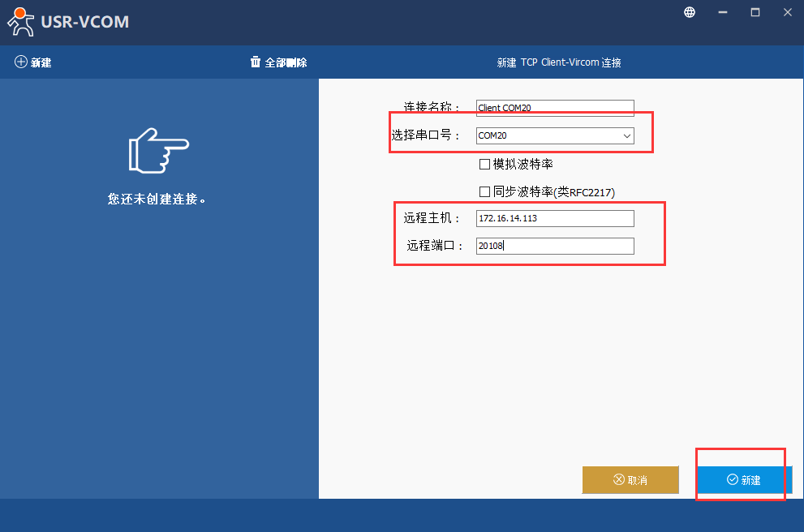Click the plus icon for 新建 in the toolbar
The height and width of the screenshot is (532, 804).
(x=21, y=62)
